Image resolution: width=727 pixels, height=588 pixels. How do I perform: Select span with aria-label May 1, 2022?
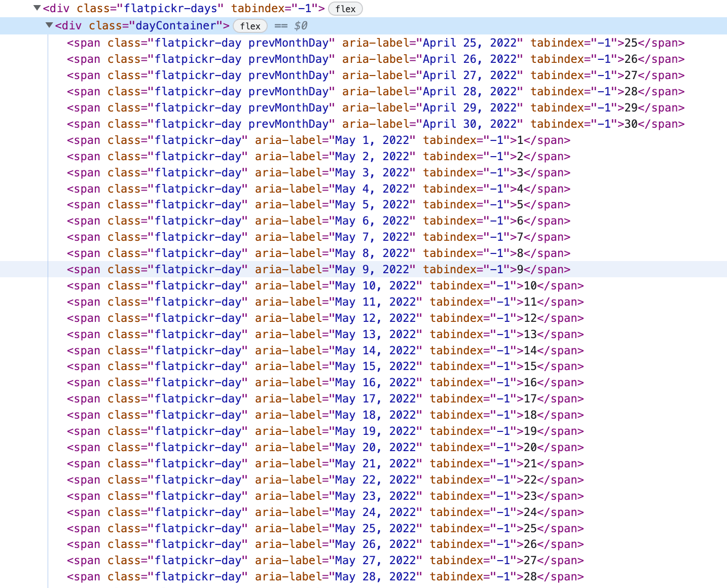[x=318, y=140]
